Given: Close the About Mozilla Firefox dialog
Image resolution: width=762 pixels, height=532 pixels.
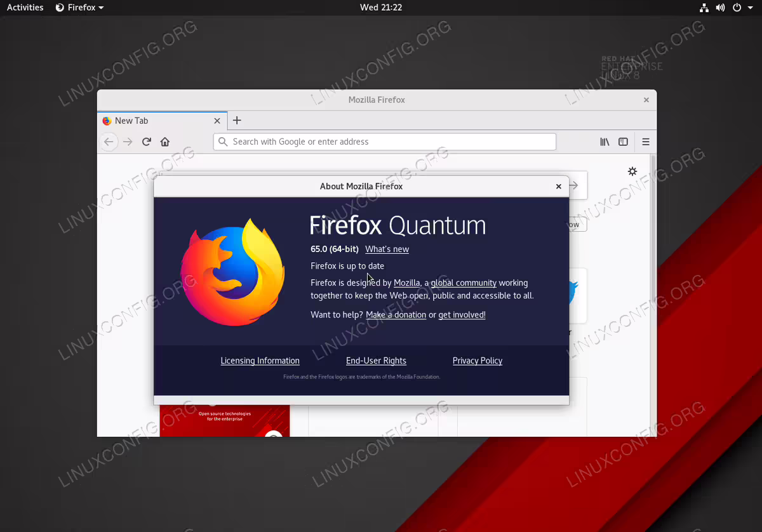Looking at the screenshot, I should pyautogui.click(x=559, y=187).
